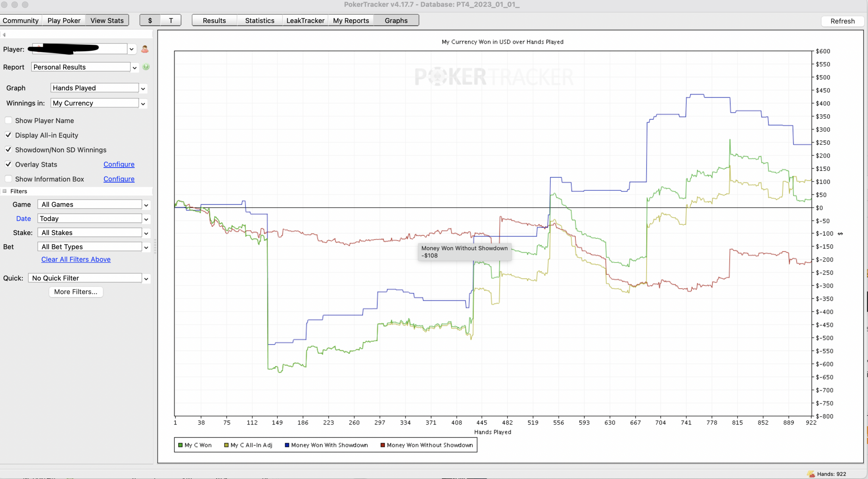Open the Winnings in dropdown
Image resolution: width=868 pixels, height=479 pixels.
[143, 104]
